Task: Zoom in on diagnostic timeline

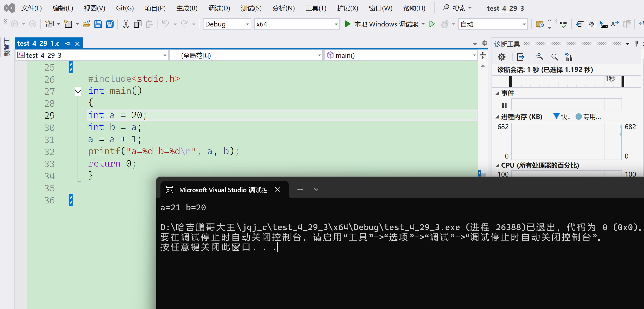Action: [x=540, y=57]
